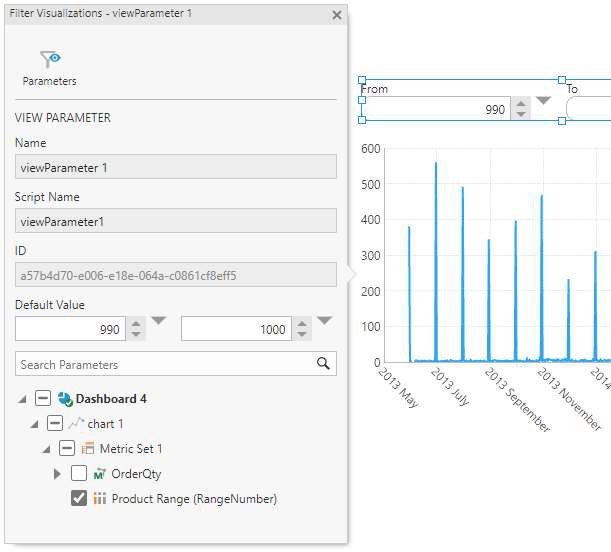The width and height of the screenshot is (611, 552).
Task: Click the search magnifier icon
Action: pos(323,364)
